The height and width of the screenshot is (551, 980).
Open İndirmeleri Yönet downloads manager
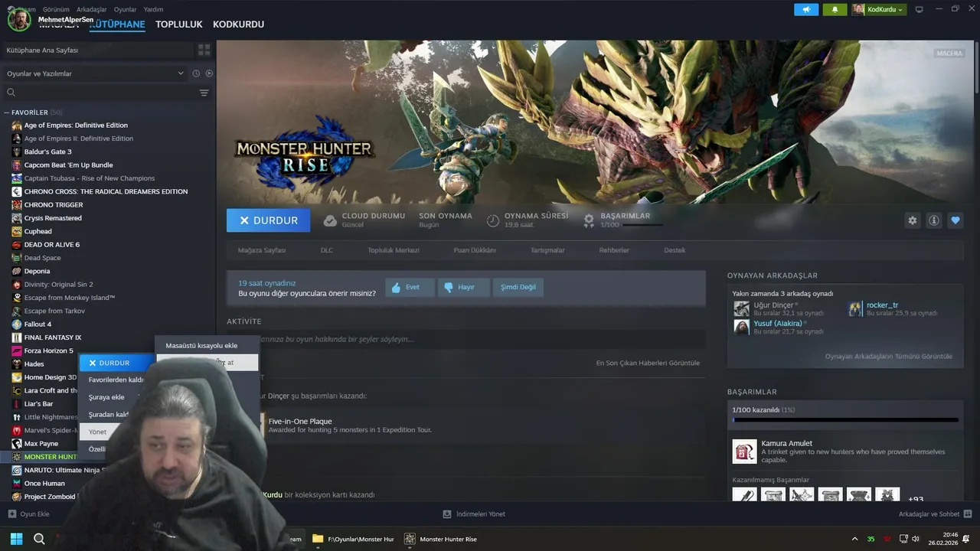(474, 514)
